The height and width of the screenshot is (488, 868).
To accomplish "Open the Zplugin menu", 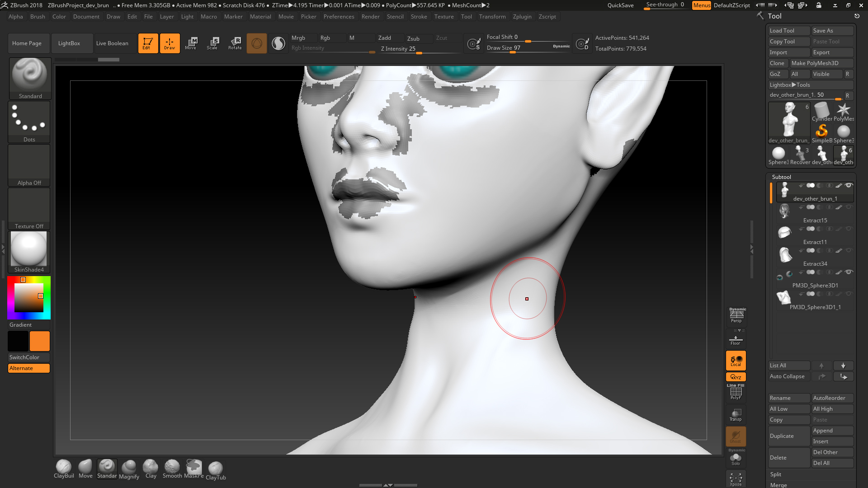I will (522, 17).
